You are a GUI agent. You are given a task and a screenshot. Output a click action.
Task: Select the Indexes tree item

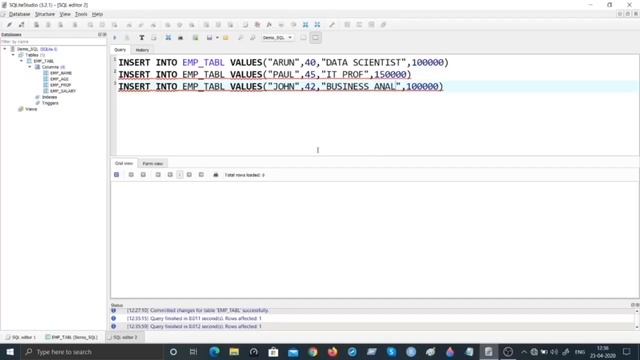[x=49, y=97]
